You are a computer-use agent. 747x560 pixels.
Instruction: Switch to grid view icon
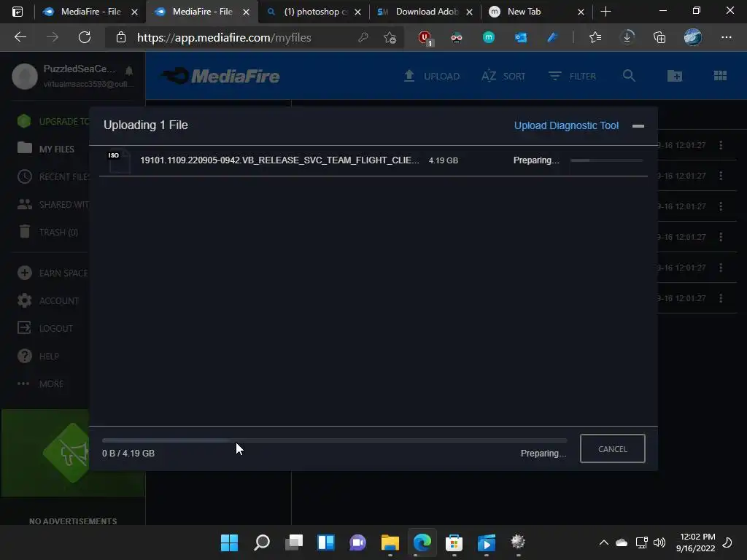(720, 76)
